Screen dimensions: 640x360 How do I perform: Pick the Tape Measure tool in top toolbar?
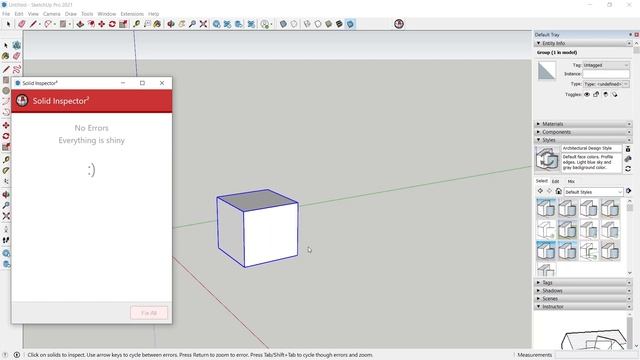[x=137, y=24]
